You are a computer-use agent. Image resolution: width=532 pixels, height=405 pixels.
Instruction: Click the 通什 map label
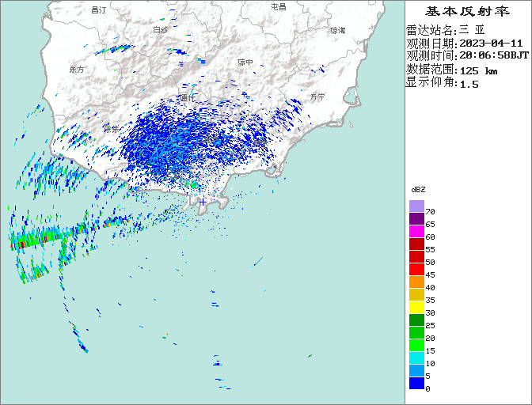click(x=188, y=98)
